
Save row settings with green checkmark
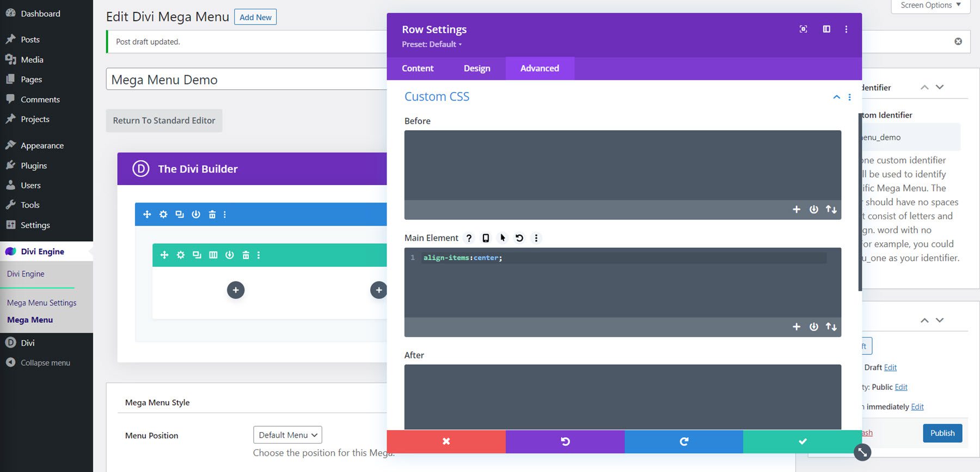(x=803, y=442)
